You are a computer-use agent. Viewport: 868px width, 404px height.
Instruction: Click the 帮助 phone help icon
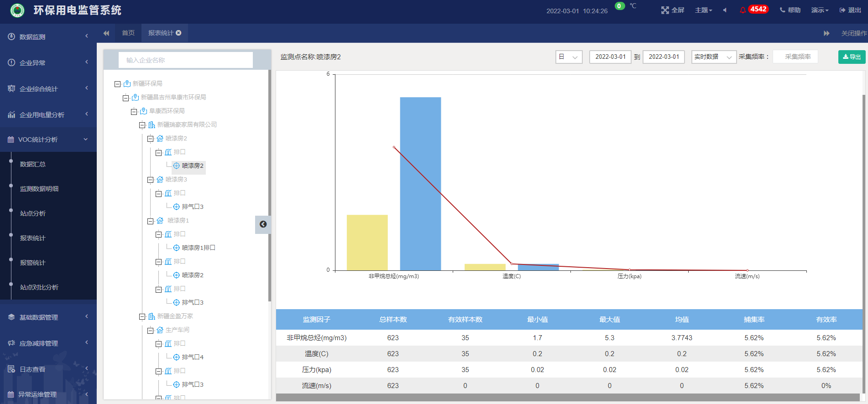(782, 10)
